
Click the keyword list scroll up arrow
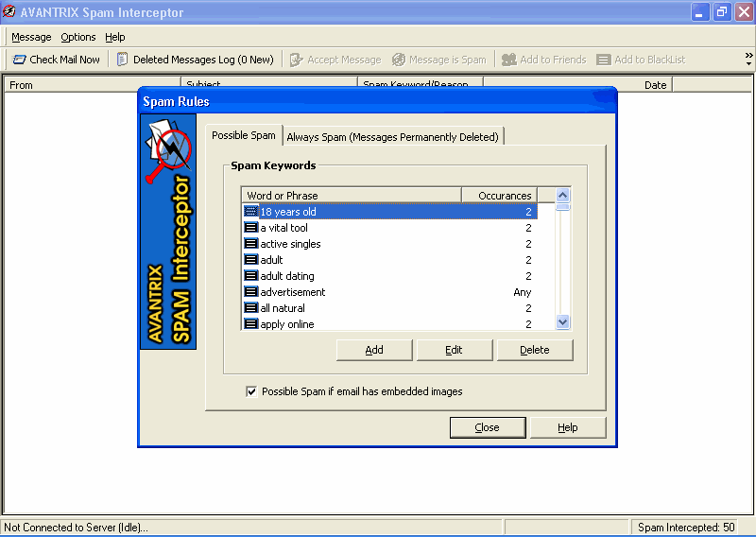(562, 195)
